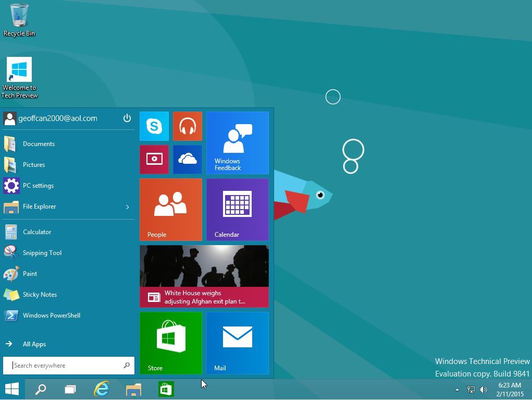Viewport: 532px width, 400px height.
Task: Open the Skype tile
Action: (154, 126)
